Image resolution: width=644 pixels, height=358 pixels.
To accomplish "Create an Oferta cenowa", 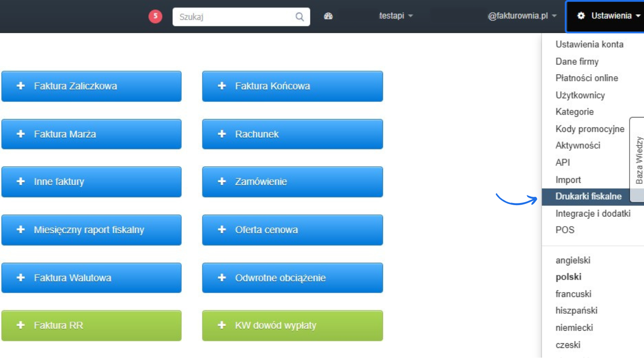I will tap(293, 230).
